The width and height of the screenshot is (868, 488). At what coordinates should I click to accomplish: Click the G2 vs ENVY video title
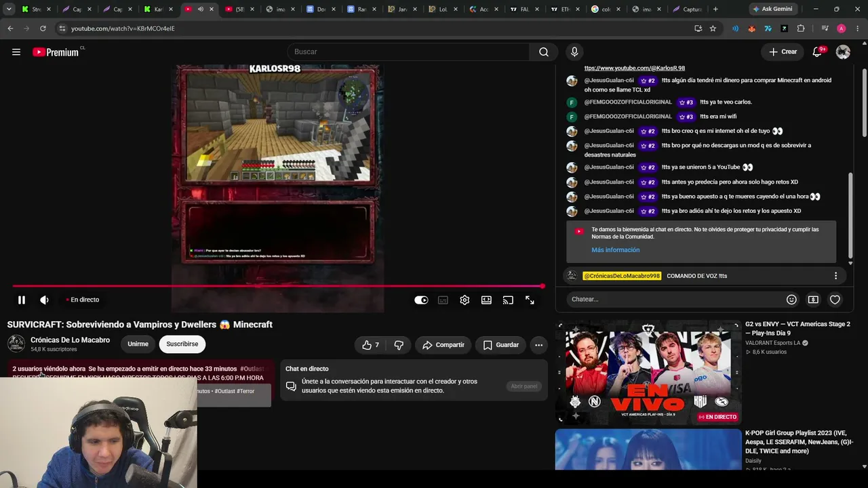[x=797, y=328]
